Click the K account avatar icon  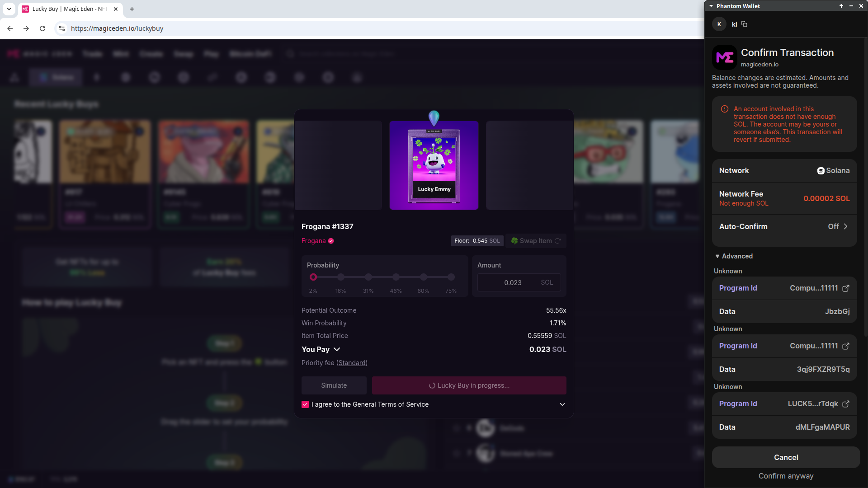[719, 24]
